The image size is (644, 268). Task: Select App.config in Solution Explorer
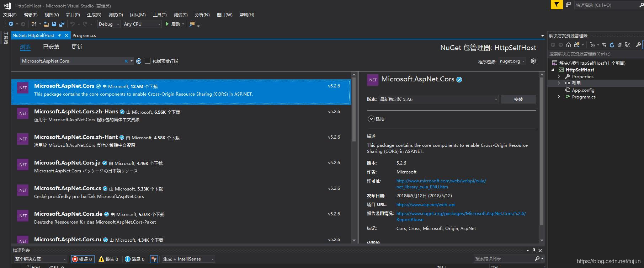coord(583,90)
